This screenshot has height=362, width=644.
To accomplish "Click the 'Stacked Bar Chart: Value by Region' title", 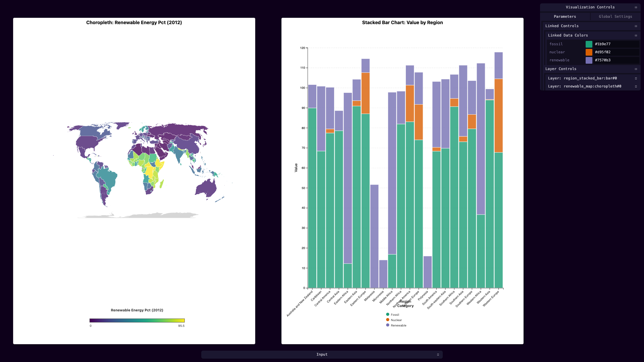I will pyautogui.click(x=402, y=22).
